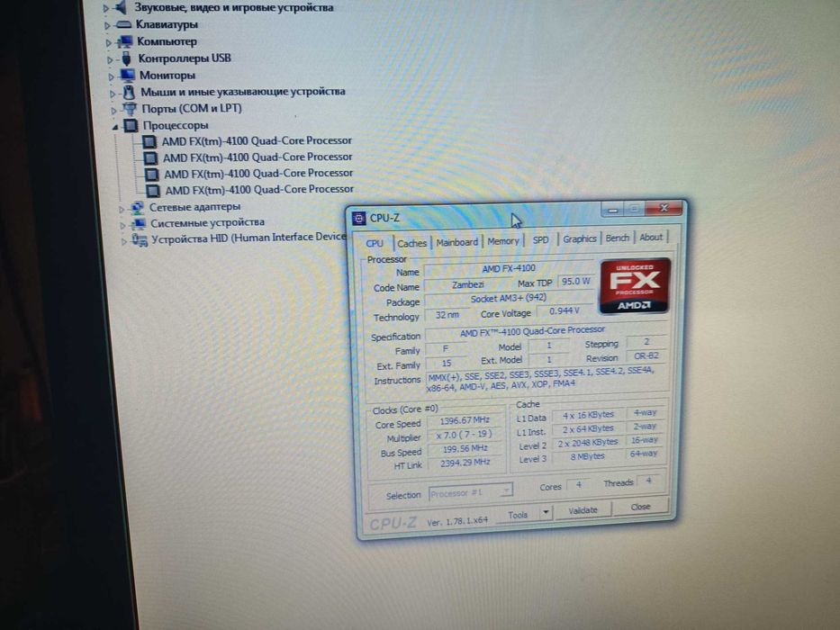Click the icon of the second AMD FX-4100 processor entry
This screenshot has width=840, height=630.
point(150,158)
